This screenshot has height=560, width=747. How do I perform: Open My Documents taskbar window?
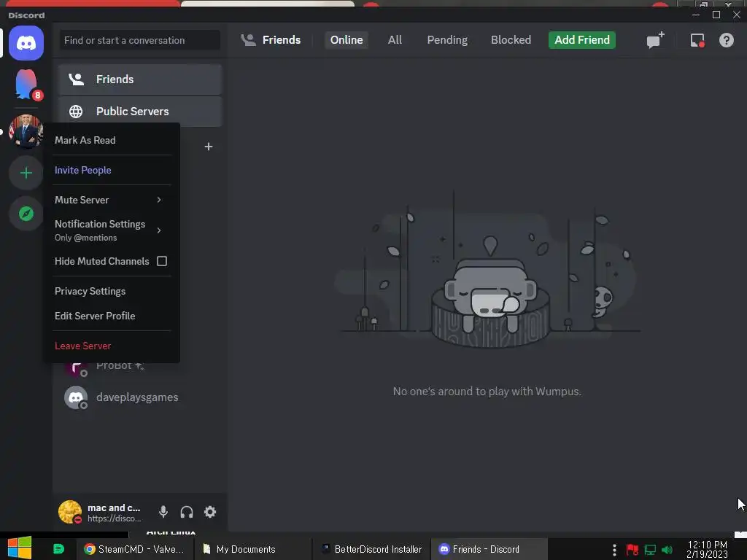[252, 550]
